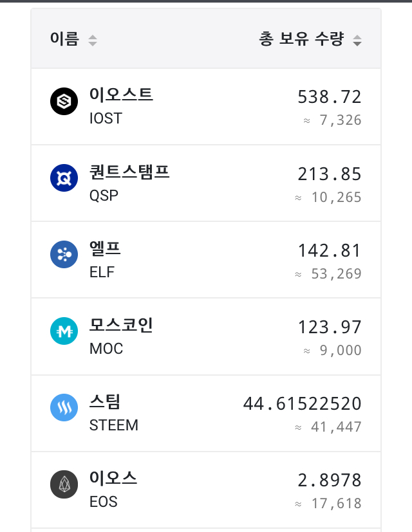Open the 퀀트스탬프 coin name link
This screenshot has width=412, height=532.
pos(129,172)
